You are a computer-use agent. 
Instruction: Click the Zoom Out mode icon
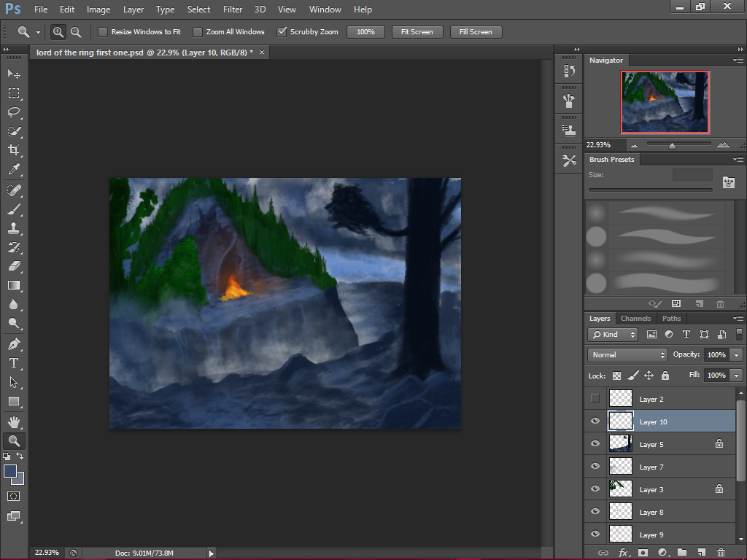[76, 32]
